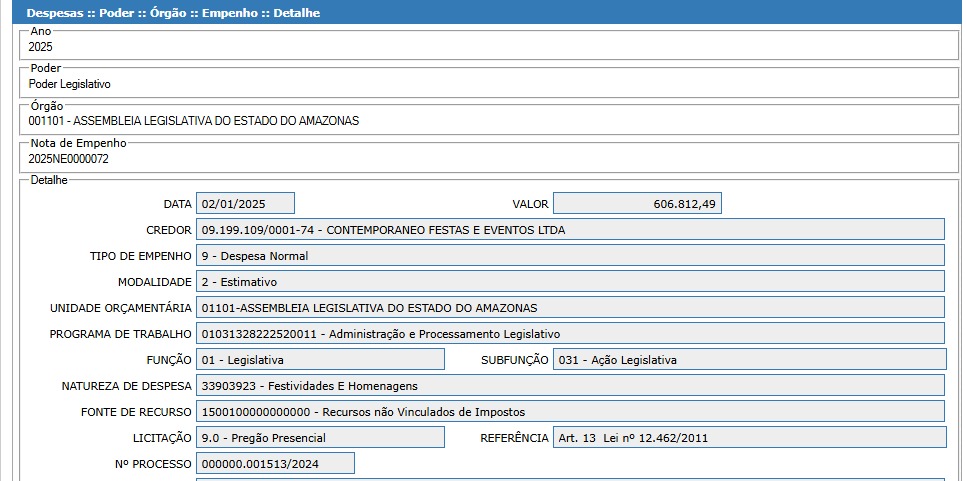This screenshot has height=481, width=967.
Task: Click the Poder Legislativo text
Action: click(x=69, y=84)
